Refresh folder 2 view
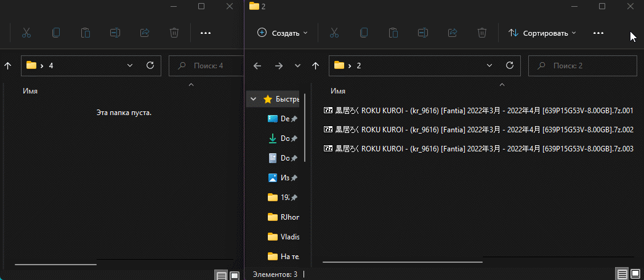Screen dimensions: 644x280 [x=510, y=65]
